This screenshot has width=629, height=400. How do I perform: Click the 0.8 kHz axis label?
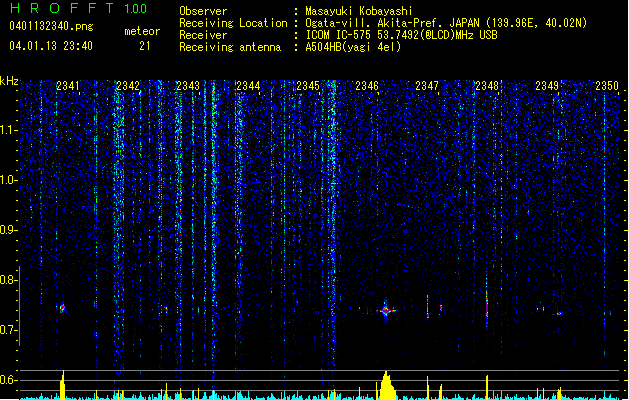coord(9,280)
